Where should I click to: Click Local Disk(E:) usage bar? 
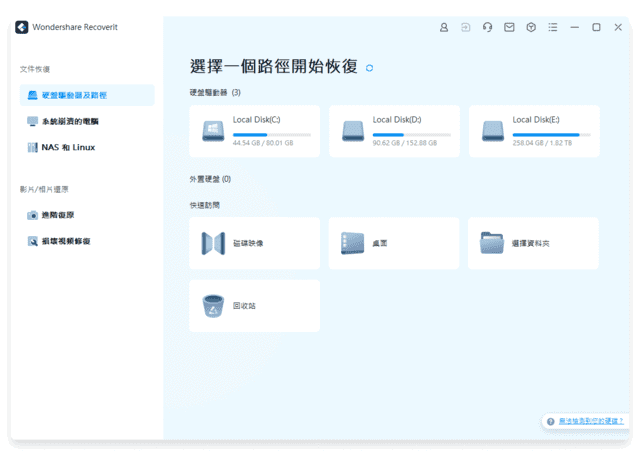551,134
